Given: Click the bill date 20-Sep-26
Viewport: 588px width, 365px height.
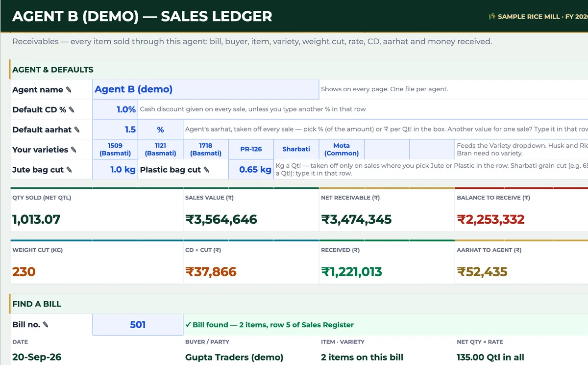Looking at the screenshot, I should tap(37, 357).
